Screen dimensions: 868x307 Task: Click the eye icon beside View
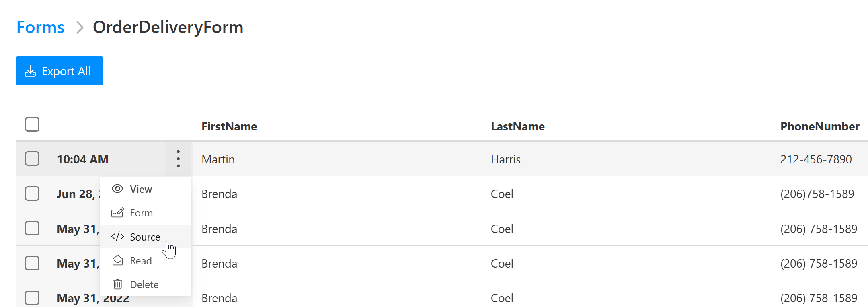(x=117, y=189)
